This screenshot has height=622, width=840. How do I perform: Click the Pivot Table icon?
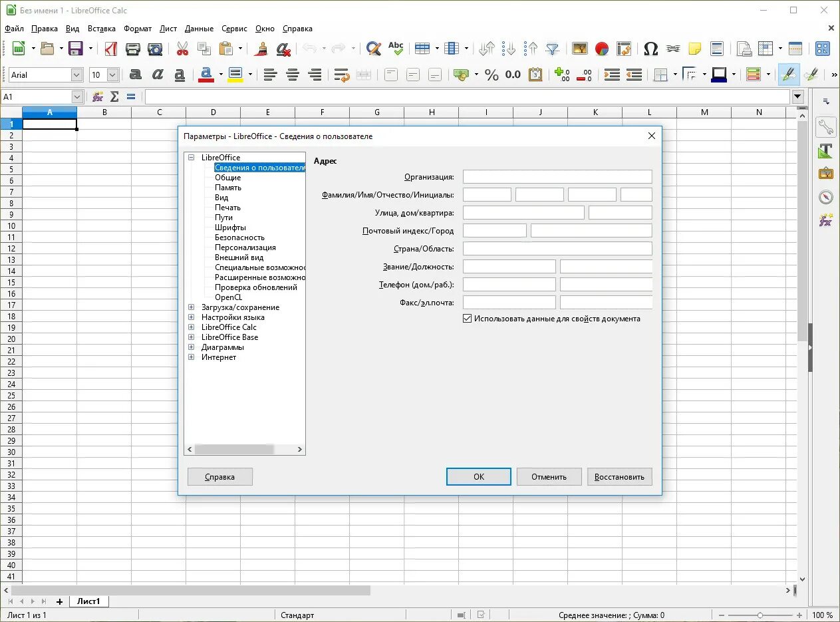pos(624,49)
